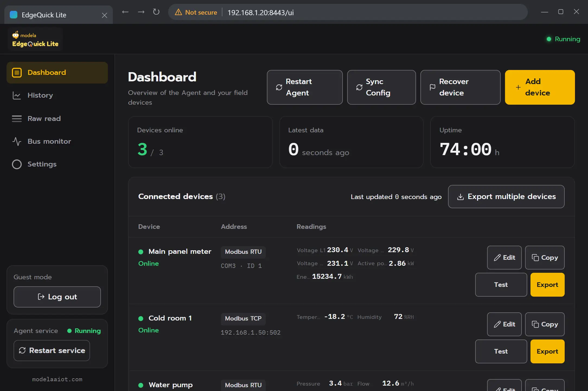Click the Running status in header
This screenshot has height=391, width=588.
click(563, 39)
